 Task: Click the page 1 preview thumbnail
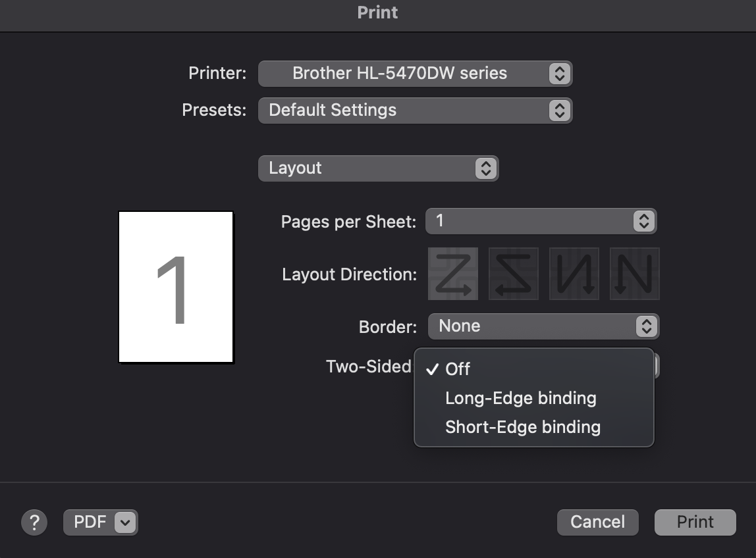click(176, 287)
